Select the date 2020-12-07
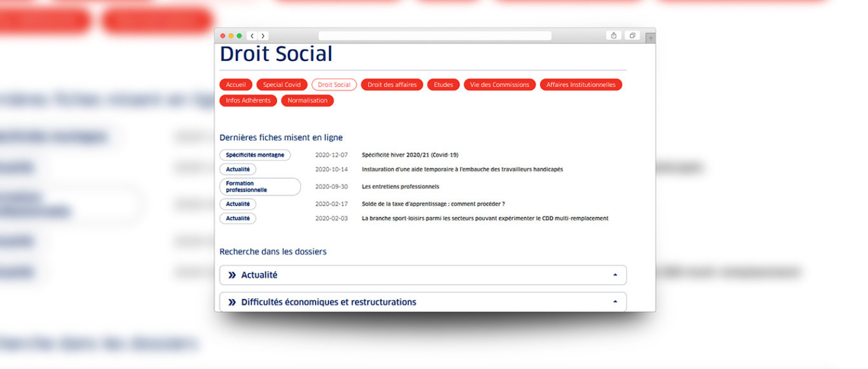The width and height of the screenshot is (868, 369). coord(332,155)
